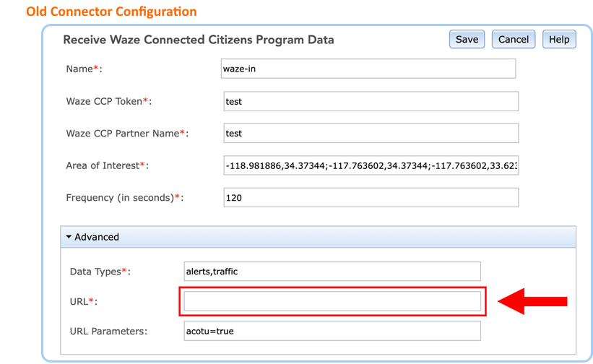Click the Save button
593x364 pixels.
tap(467, 40)
